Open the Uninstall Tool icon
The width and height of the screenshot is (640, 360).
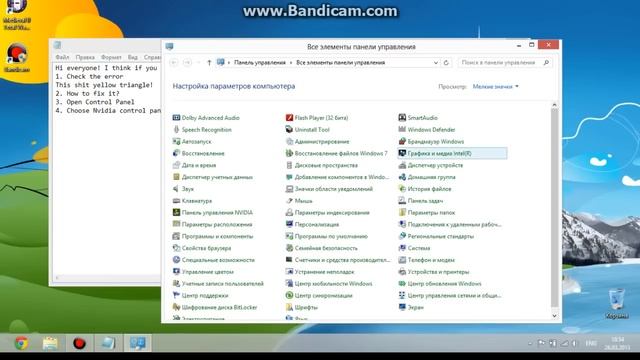[x=289, y=129]
